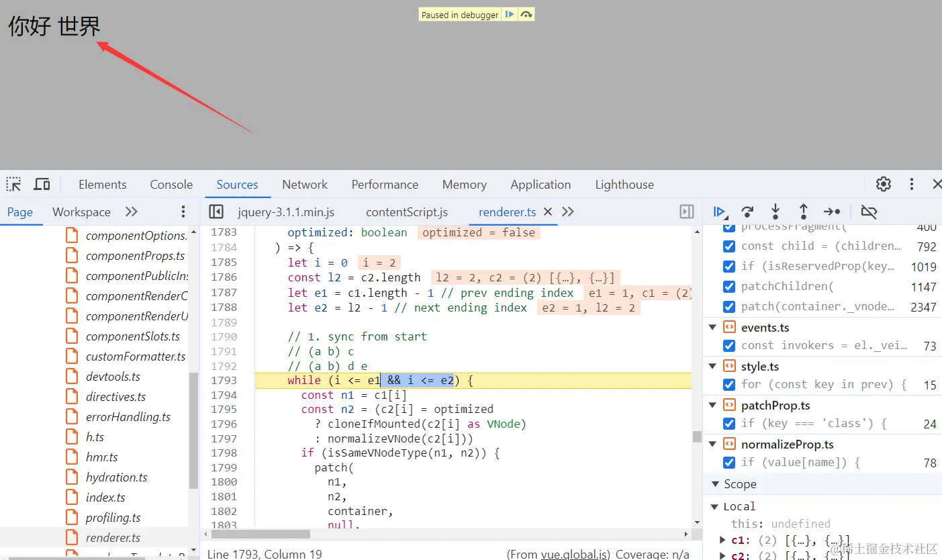Click the editor's vertical scrollbar thumb

pos(697,436)
